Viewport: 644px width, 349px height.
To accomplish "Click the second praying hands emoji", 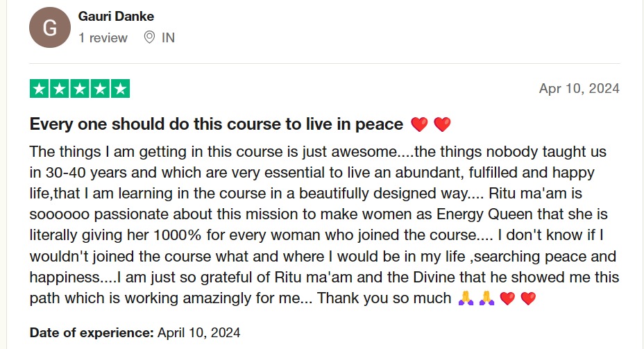I will pos(487,299).
